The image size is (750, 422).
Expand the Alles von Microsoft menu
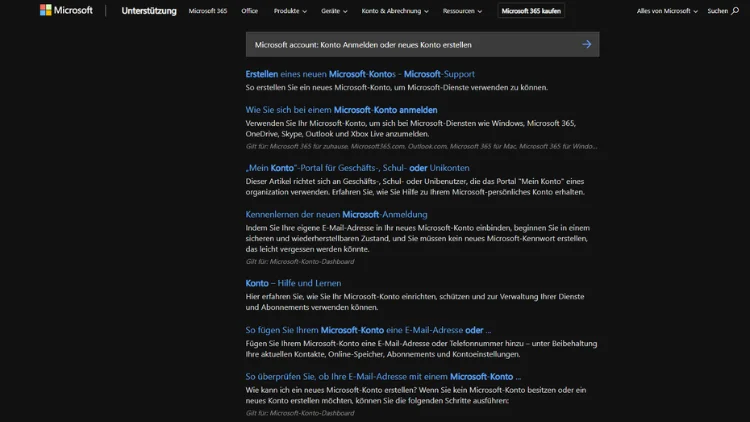pyautogui.click(x=667, y=11)
